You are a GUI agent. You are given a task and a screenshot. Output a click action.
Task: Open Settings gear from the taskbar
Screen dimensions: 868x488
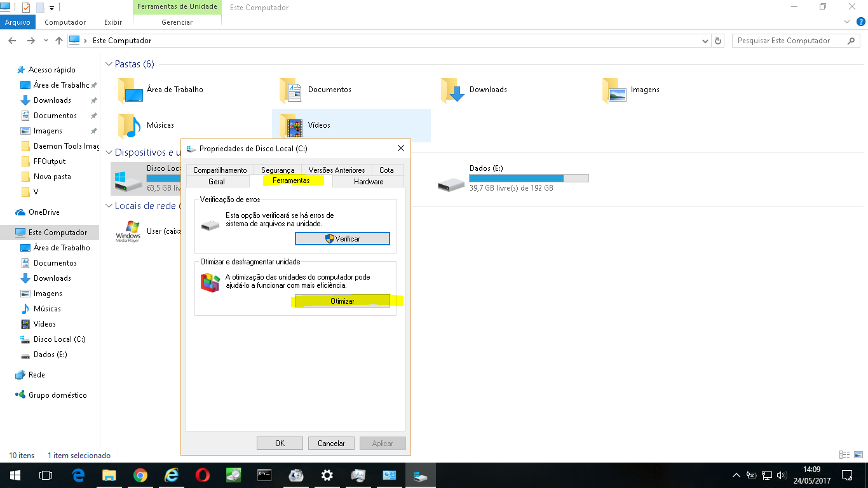click(x=327, y=475)
